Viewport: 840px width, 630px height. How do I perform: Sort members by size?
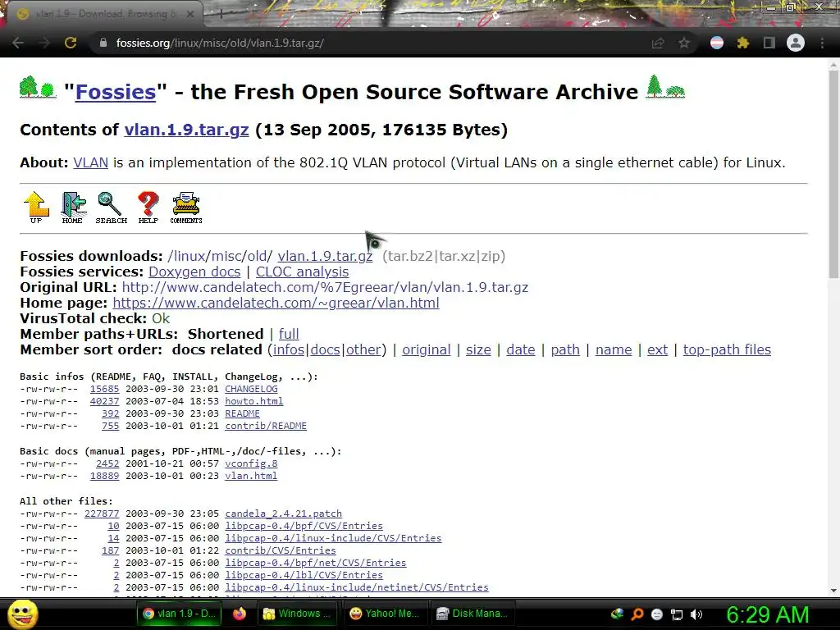(478, 349)
